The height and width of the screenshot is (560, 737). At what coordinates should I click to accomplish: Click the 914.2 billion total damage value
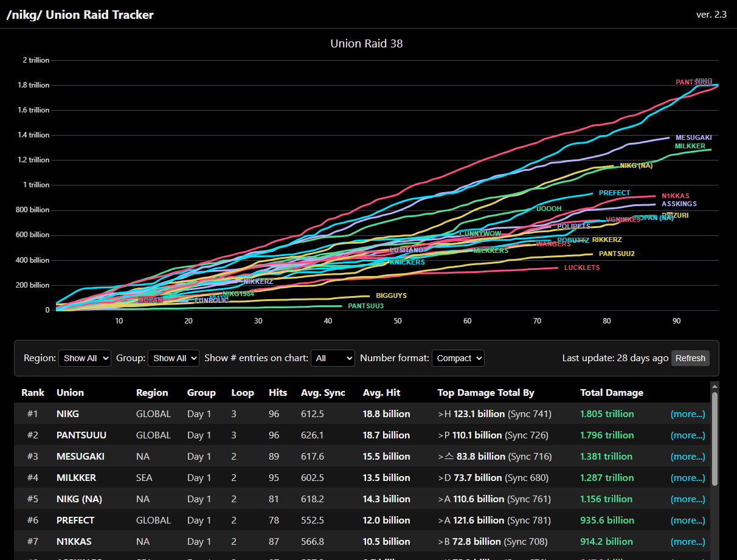point(607,542)
